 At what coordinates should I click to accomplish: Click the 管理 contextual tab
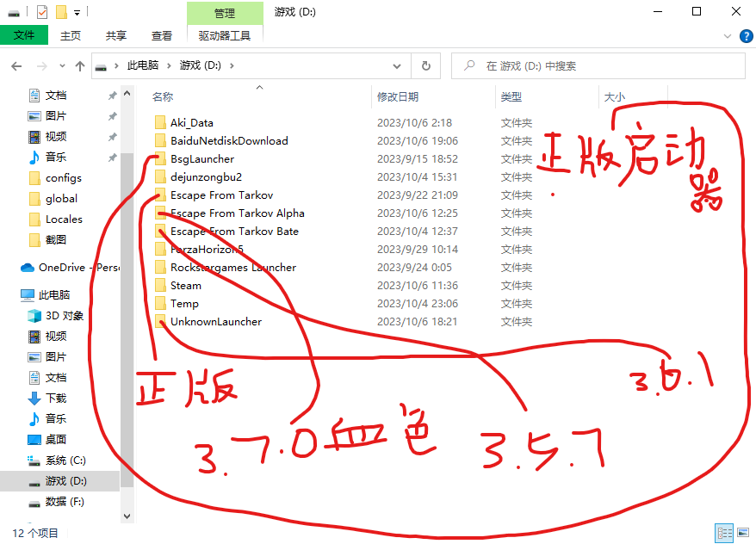coord(225,13)
